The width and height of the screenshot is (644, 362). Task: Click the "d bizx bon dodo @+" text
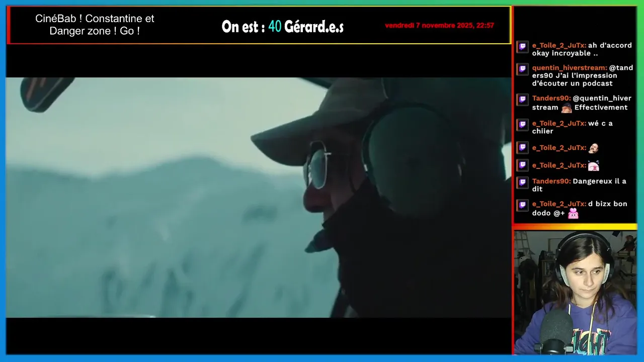tap(580, 208)
